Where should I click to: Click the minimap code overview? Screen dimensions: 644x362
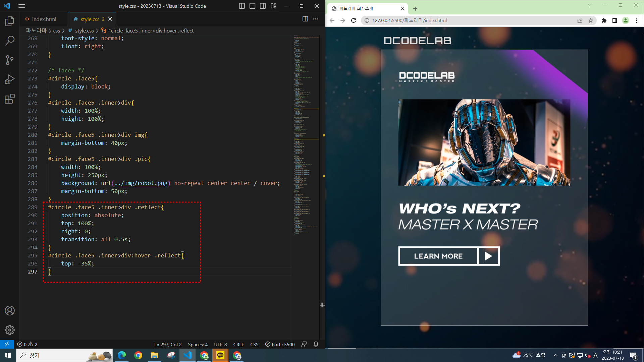pos(306,134)
